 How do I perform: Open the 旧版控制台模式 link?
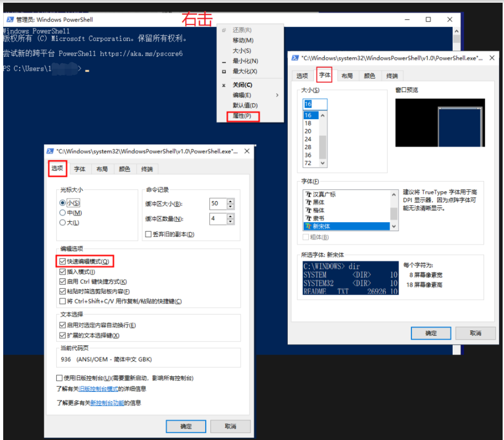(99, 389)
